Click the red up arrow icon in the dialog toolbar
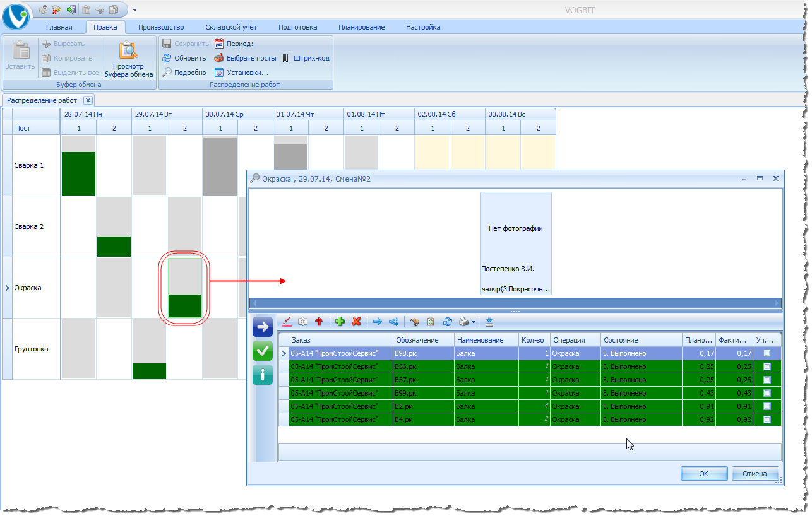The height and width of the screenshot is (516, 812). (319, 322)
